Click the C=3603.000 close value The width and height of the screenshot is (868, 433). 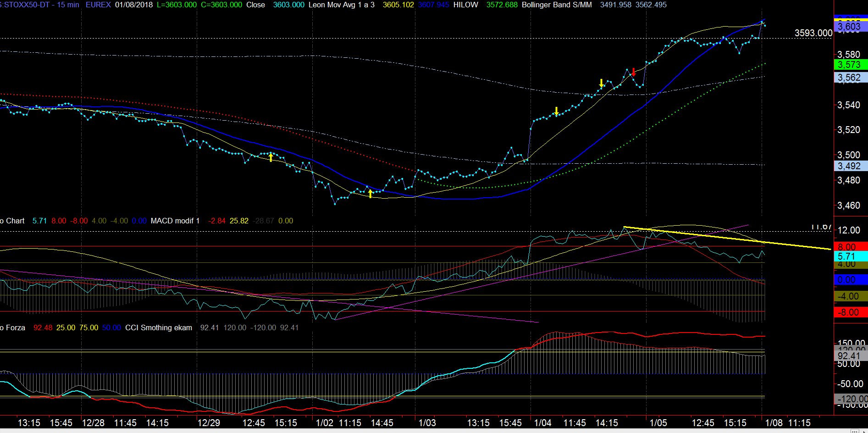pyautogui.click(x=221, y=5)
